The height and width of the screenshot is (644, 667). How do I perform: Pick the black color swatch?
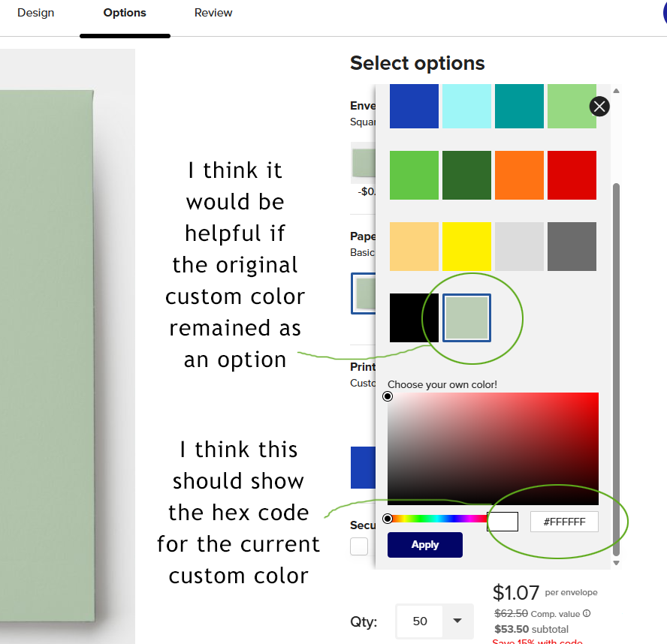[x=414, y=318]
